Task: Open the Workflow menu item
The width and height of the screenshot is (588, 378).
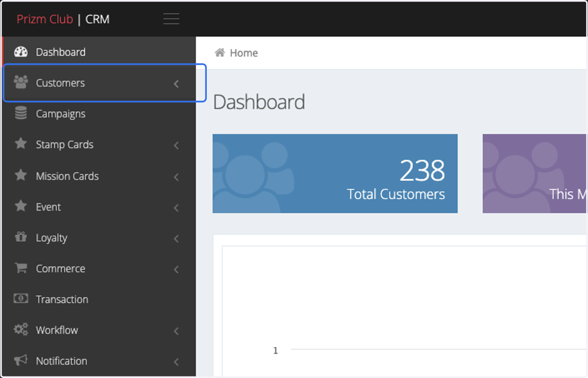Action: coord(99,330)
